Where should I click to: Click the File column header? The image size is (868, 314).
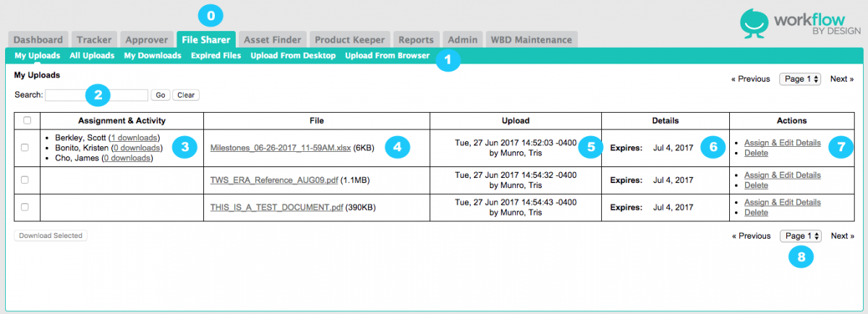point(317,120)
